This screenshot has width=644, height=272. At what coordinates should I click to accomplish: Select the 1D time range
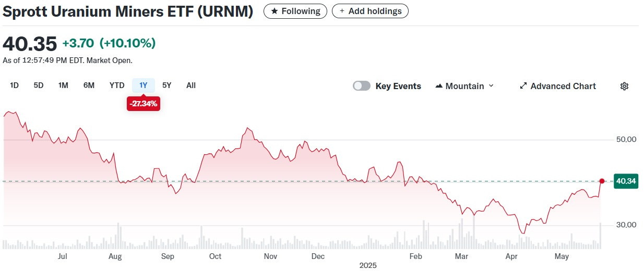tap(14, 85)
